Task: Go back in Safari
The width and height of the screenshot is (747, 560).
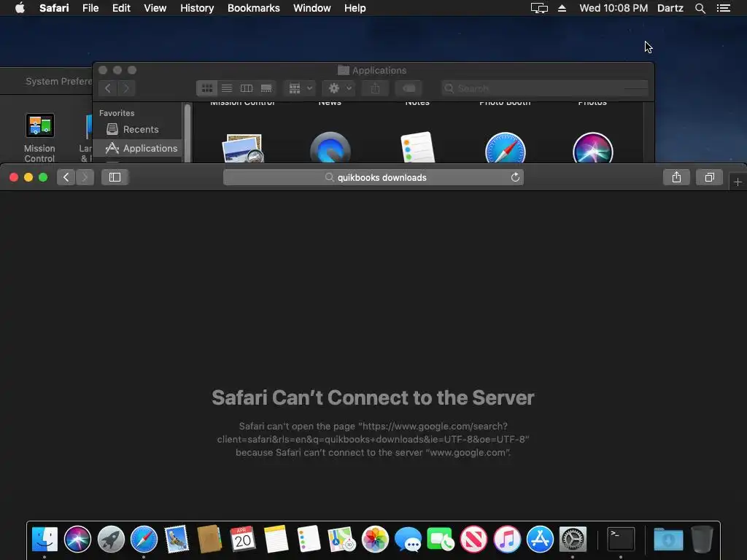Action: tap(66, 177)
